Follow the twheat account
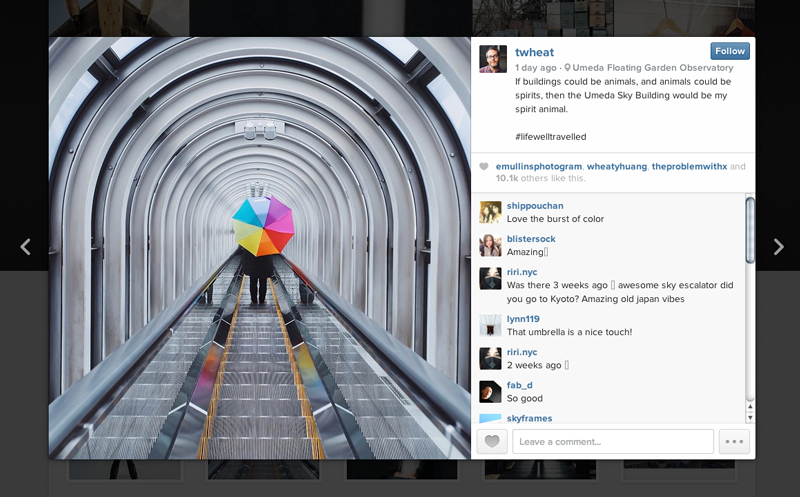 pos(729,51)
